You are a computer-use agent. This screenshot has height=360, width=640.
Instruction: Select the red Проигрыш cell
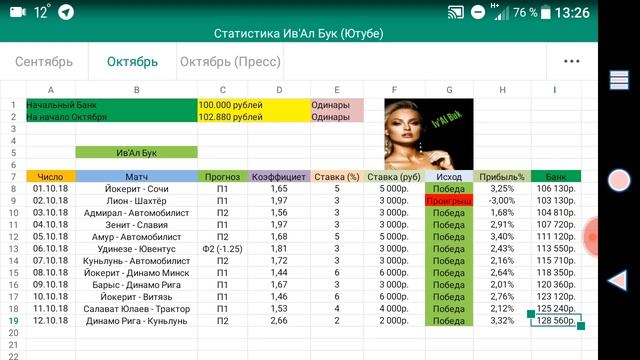tap(449, 201)
